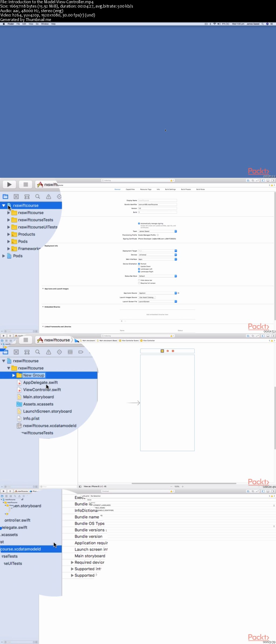The image size is (276, 644).
Task: Open the File menu in the Finder menu bar
Action: 18,24
